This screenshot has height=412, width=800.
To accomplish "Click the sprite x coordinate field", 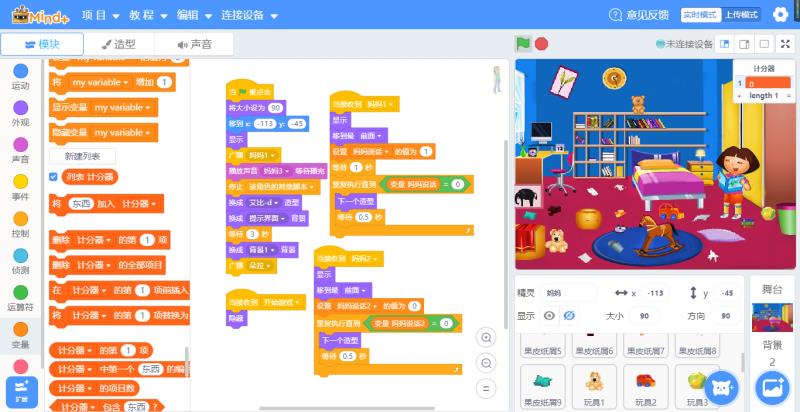I will [655, 293].
